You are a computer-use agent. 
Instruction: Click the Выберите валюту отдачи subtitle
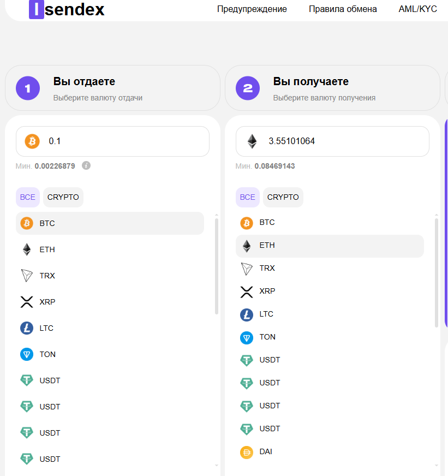tap(98, 98)
